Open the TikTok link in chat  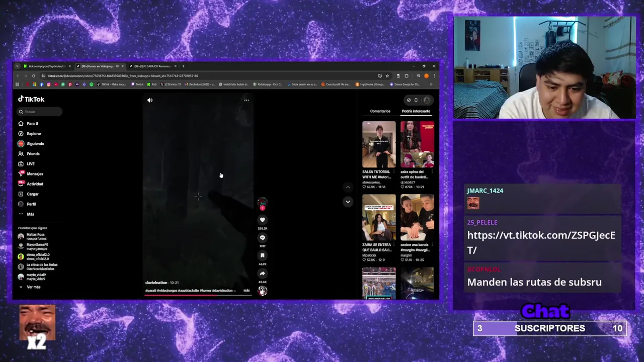[x=541, y=243]
